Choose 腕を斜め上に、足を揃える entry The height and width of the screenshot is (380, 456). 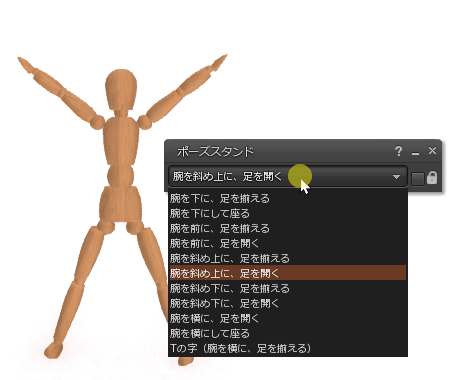click(x=288, y=258)
